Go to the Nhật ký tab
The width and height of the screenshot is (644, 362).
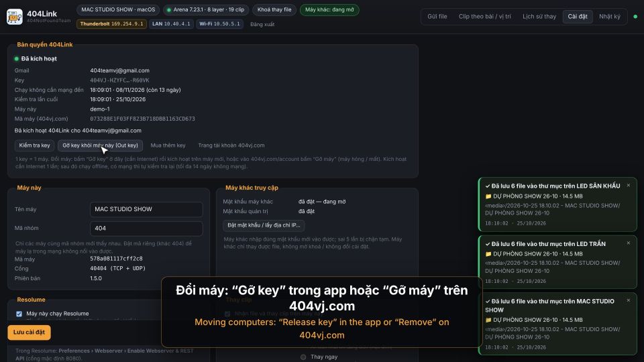pos(610,16)
